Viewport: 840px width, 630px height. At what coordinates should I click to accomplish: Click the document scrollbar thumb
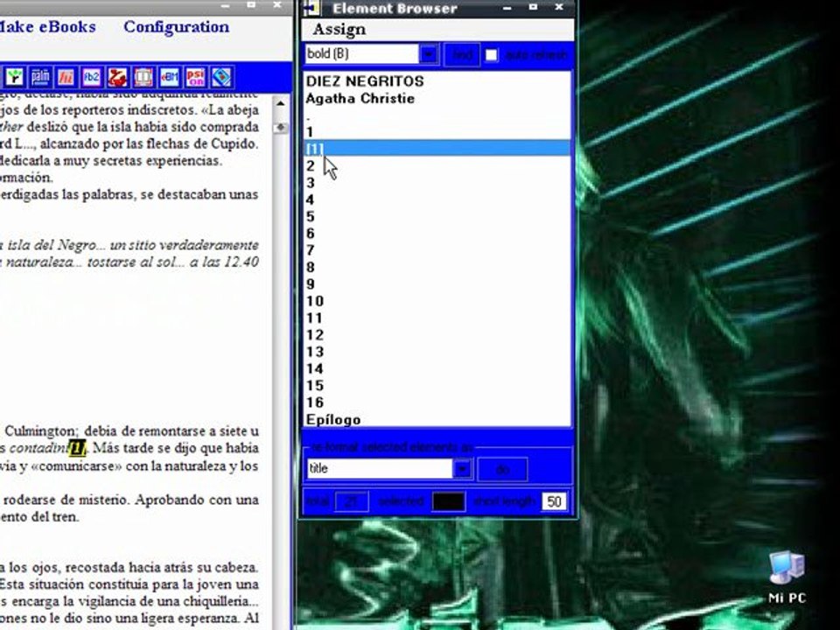[280, 128]
